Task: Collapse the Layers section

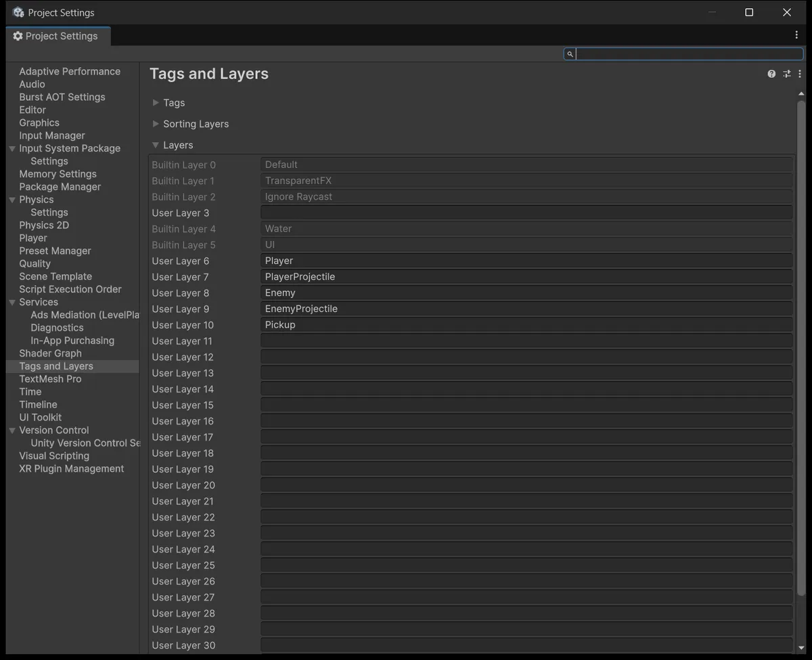Action: [156, 145]
